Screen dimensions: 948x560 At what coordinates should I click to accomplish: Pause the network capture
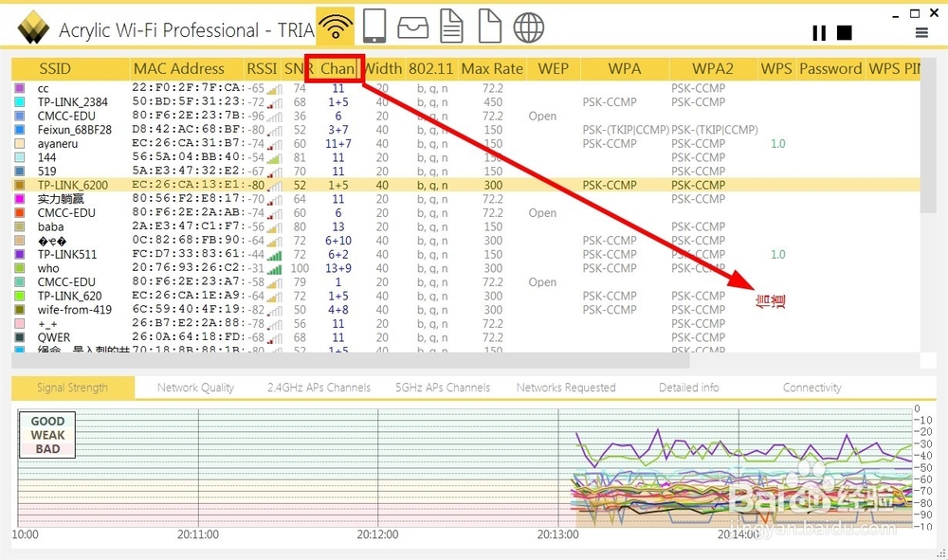(819, 32)
